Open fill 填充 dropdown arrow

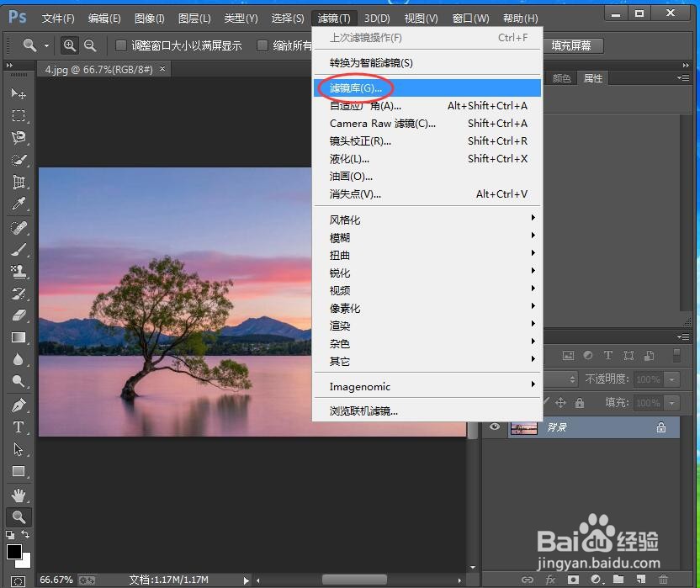click(x=672, y=403)
